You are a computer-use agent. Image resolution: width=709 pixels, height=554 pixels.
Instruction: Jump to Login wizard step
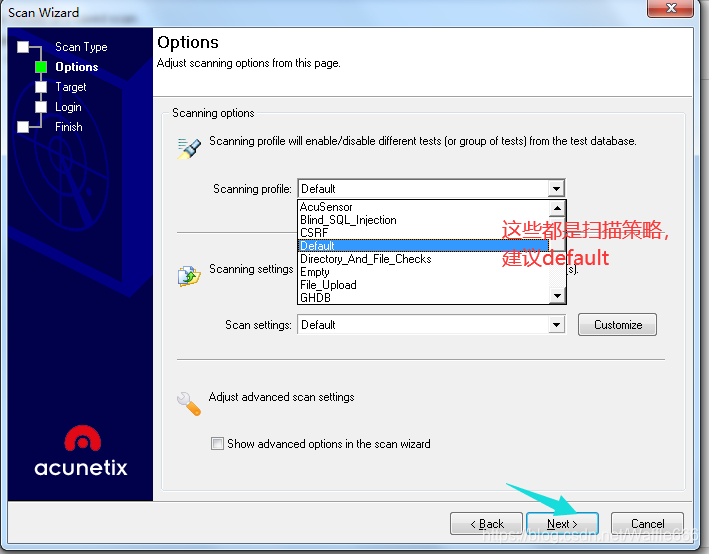click(68, 107)
